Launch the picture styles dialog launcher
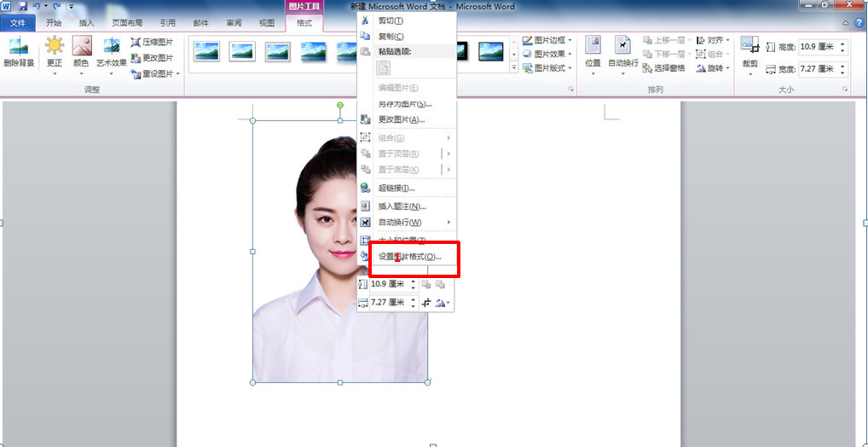Screen dimensions: 868x447 tap(570, 89)
